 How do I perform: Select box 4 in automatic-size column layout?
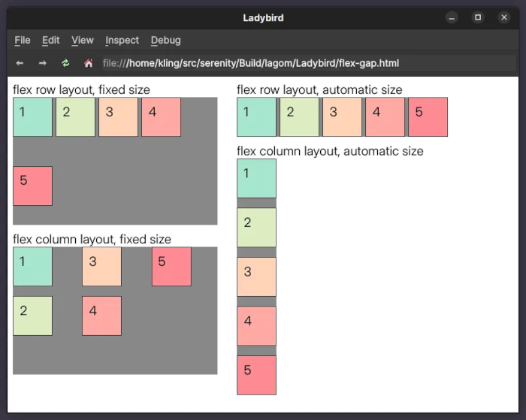[x=257, y=326]
